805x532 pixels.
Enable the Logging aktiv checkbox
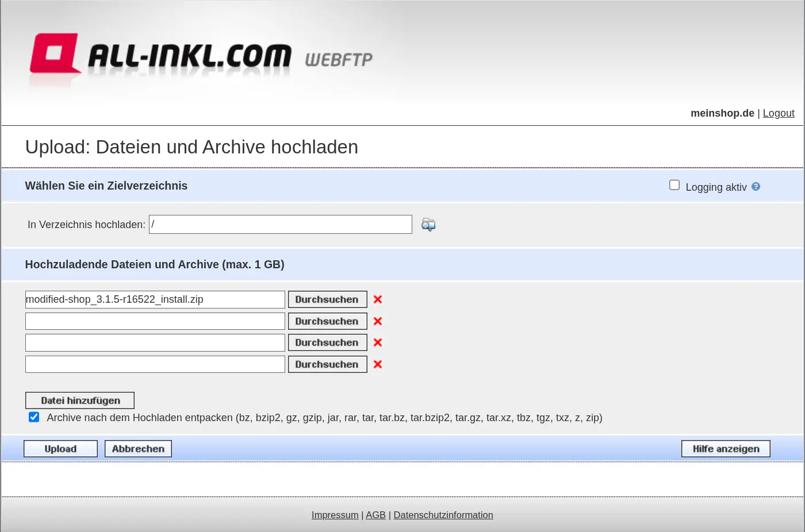pos(674,185)
